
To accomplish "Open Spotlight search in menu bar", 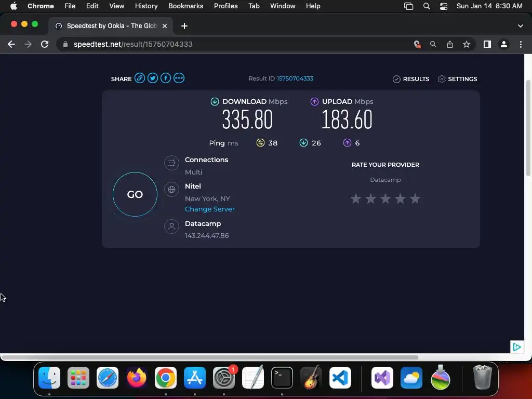I will [x=427, y=6].
